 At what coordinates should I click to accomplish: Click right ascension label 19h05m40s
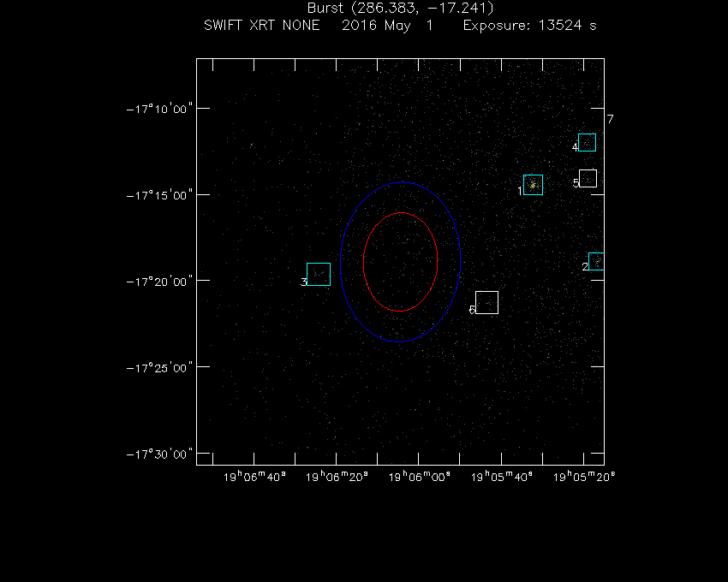501,477
